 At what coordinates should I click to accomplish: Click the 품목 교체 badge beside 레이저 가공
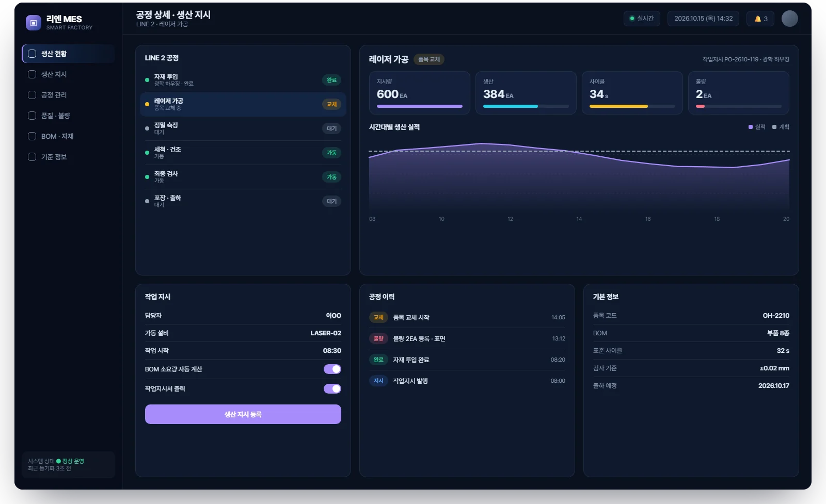click(x=429, y=59)
